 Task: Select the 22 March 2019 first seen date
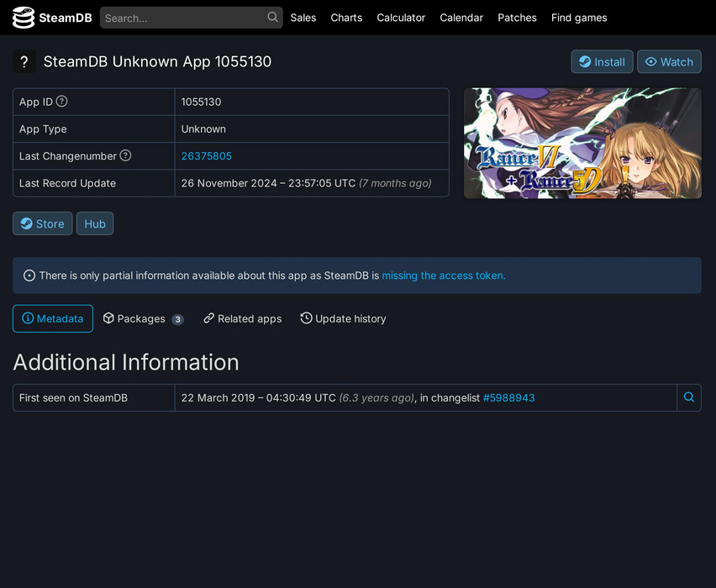[x=259, y=398]
